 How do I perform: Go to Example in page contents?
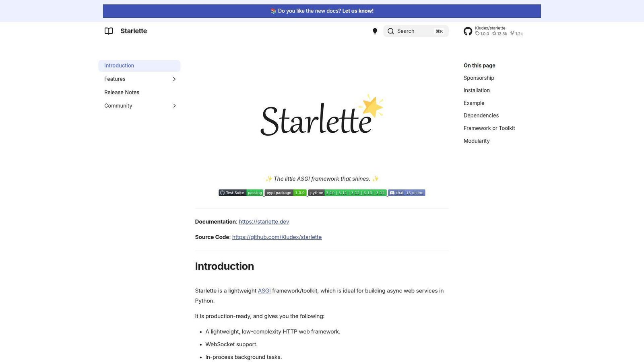(474, 103)
